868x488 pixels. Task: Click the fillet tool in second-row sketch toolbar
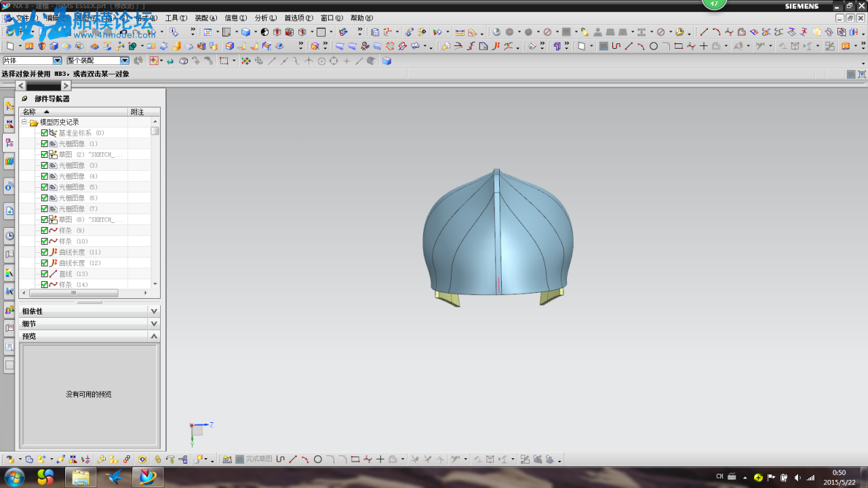(666, 46)
